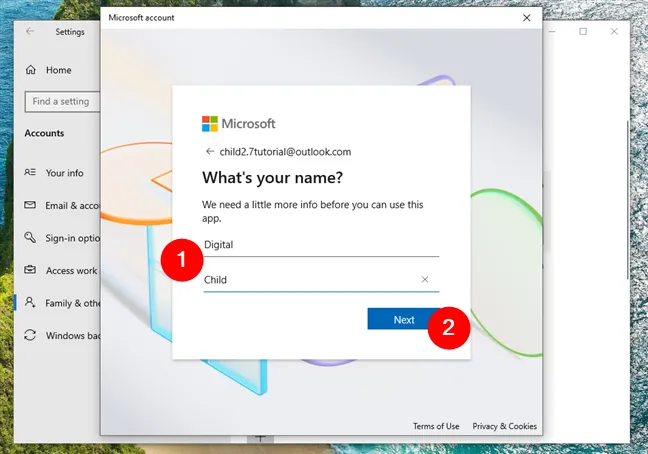The height and width of the screenshot is (454, 648).
Task: Click the Access work briefcase icon
Action: pos(30,270)
